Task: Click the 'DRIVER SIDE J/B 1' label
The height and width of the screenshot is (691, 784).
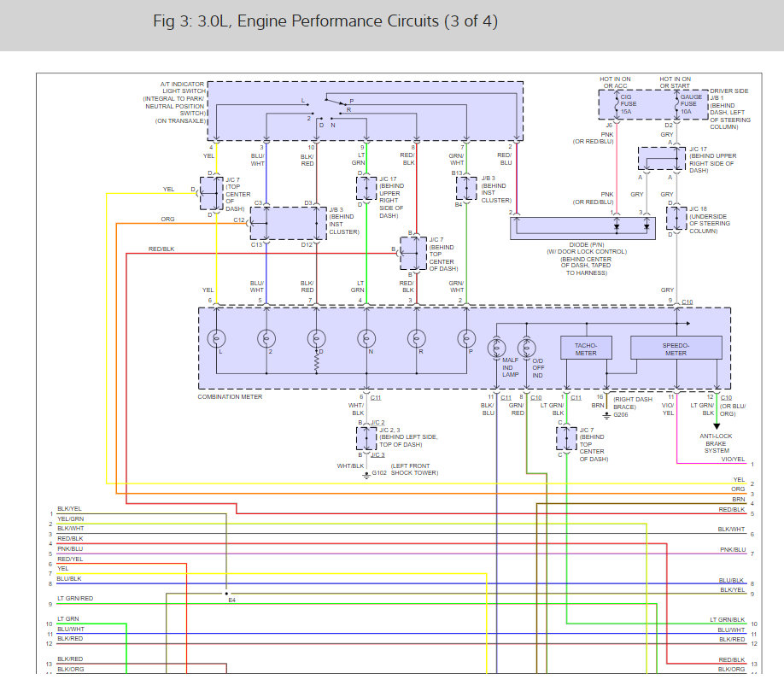Action: (x=729, y=109)
